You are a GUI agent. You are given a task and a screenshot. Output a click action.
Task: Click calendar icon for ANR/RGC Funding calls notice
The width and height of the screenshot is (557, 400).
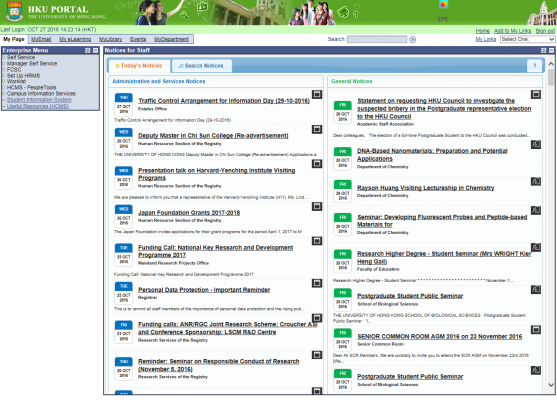tap(317, 318)
